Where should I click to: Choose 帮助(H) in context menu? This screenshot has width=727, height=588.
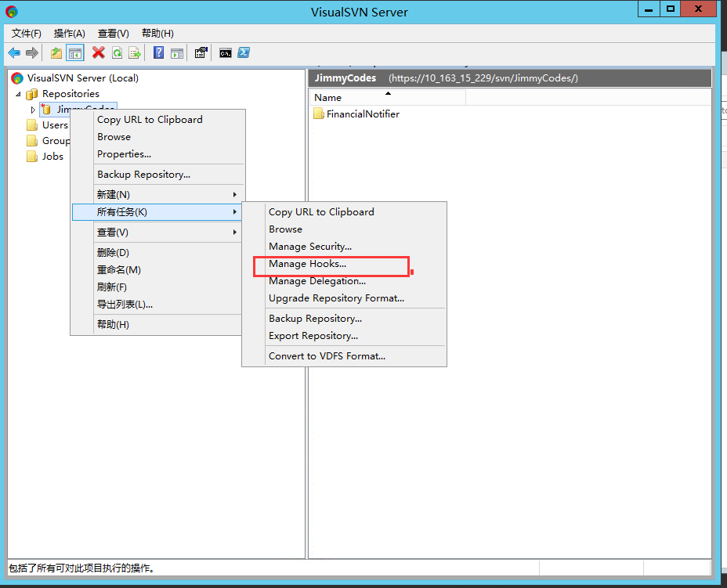[158, 325]
